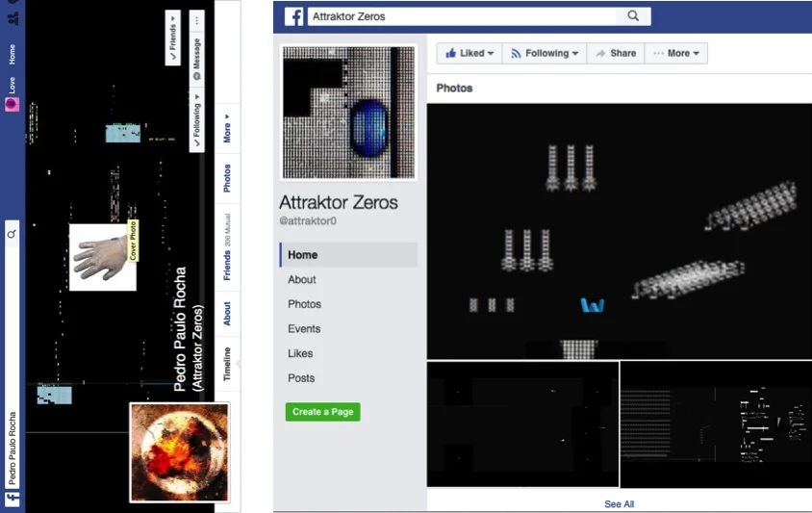
Task: Click the Pedro Paulo Rocha search field text
Action: [12, 449]
